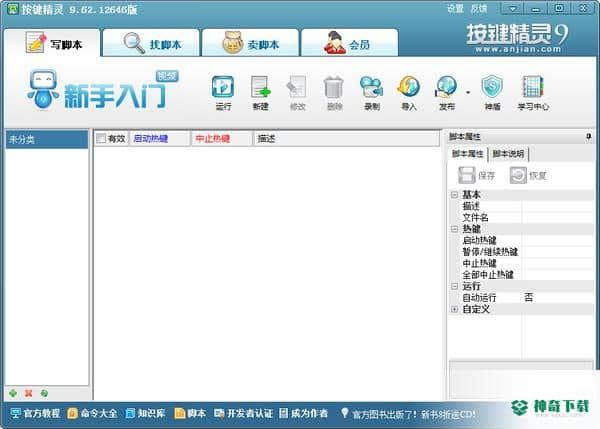Refresh categories with the green circular icon

(x=44, y=393)
